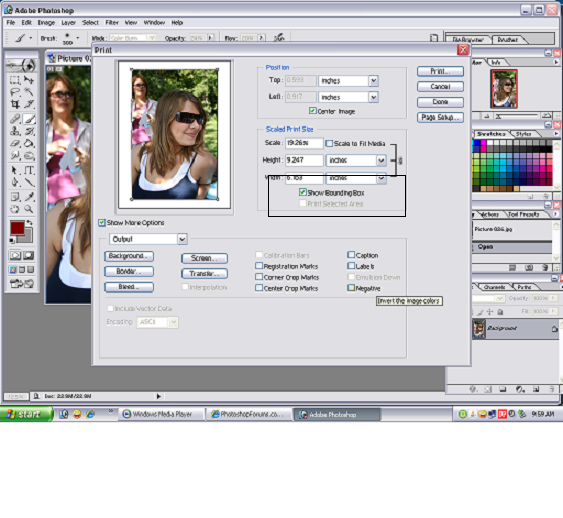The image size is (563, 518).
Task: Open the Top position units dropdown
Action: click(373, 81)
